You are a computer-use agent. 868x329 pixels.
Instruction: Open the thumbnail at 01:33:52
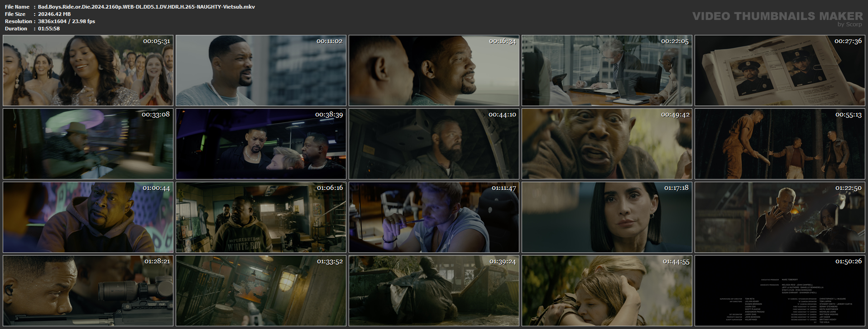[x=261, y=291]
